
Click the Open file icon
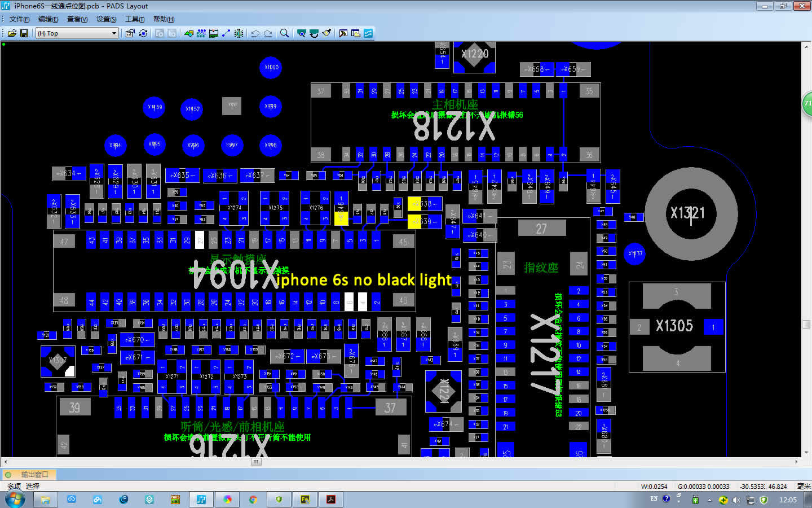click(11, 33)
